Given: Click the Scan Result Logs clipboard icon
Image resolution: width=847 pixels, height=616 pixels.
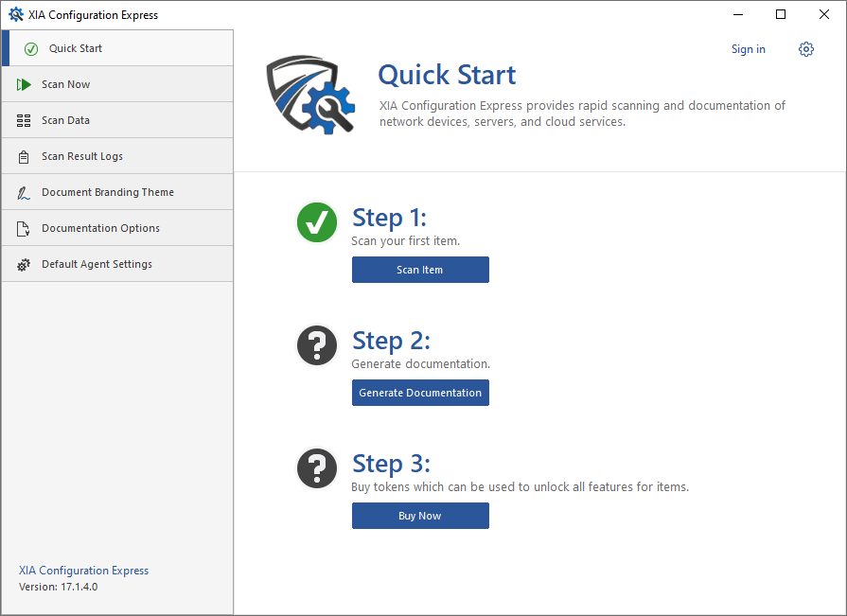Looking at the screenshot, I should pos(24,157).
